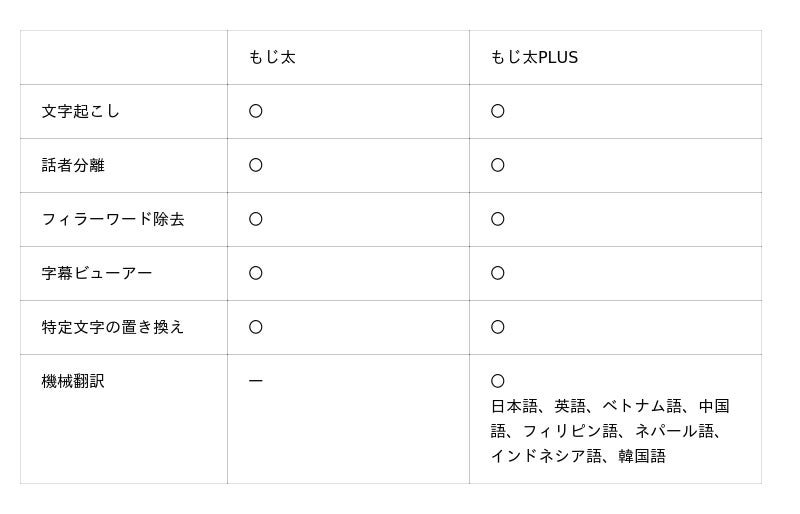Click the もじ太PLUS column header
This screenshot has width=800, height=514.
coord(534,58)
